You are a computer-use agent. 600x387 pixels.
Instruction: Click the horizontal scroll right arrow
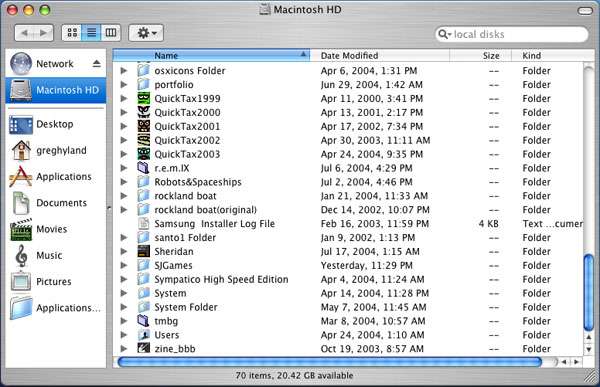(x=577, y=362)
